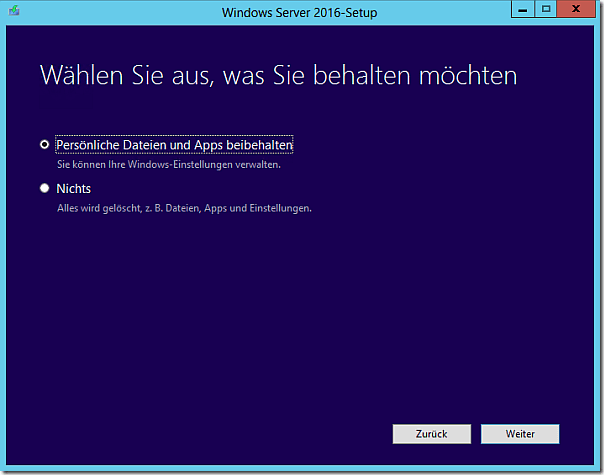
Task: Go back with the "Zurück" button
Action: [x=433, y=434]
